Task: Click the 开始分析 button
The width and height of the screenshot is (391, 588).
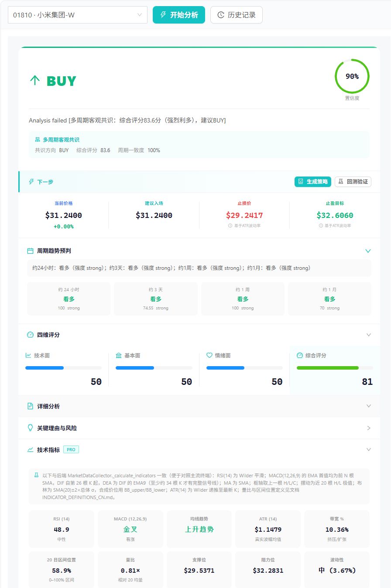Action: click(179, 15)
